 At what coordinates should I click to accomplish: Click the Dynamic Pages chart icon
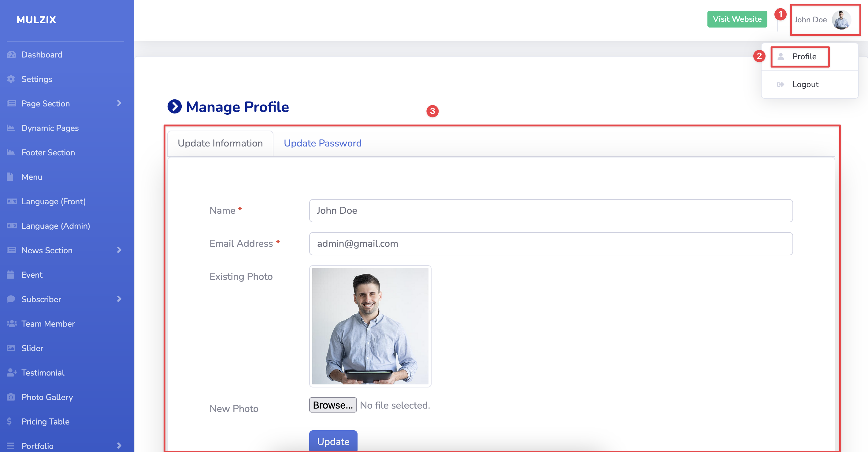point(11,128)
